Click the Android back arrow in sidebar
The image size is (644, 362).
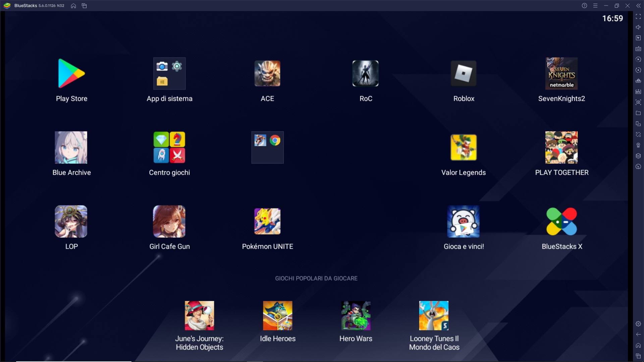click(638, 335)
